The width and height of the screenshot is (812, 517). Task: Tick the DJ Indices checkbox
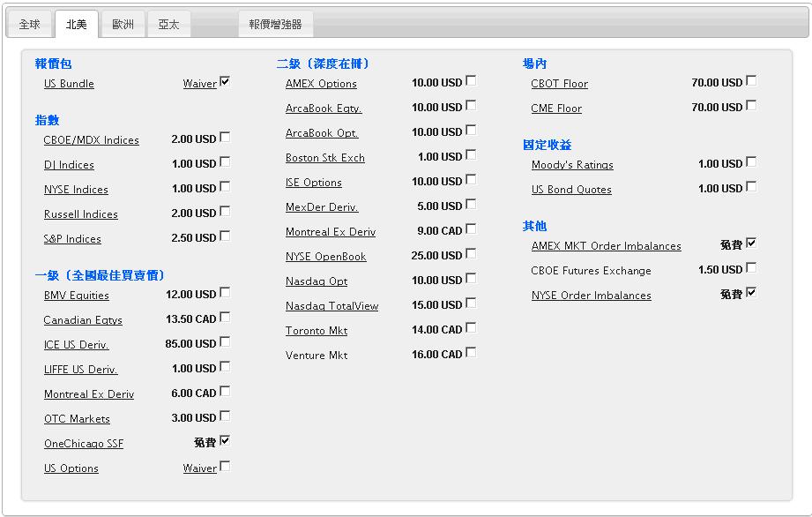click(225, 162)
